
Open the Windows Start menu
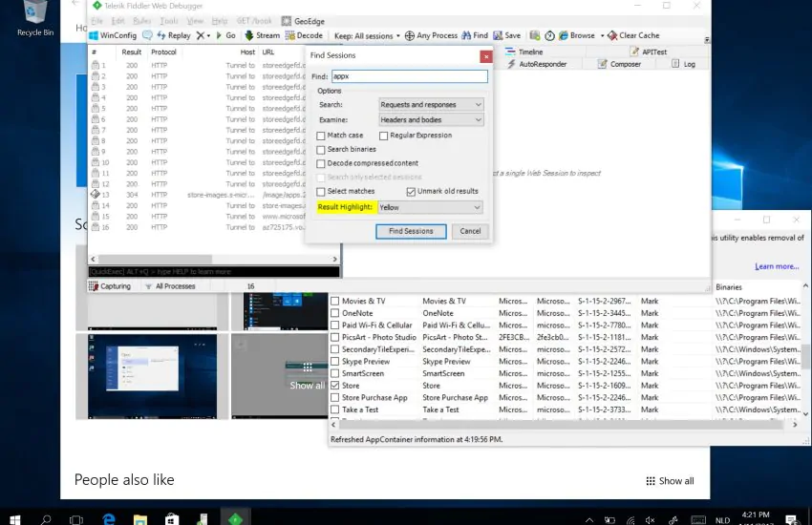pyautogui.click(x=15, y=519)
